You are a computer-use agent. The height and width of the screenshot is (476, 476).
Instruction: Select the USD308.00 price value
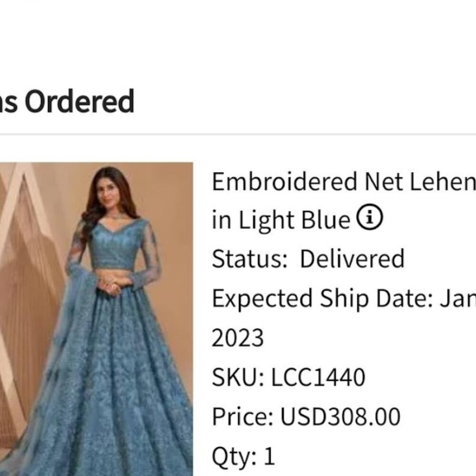point(340,416)
